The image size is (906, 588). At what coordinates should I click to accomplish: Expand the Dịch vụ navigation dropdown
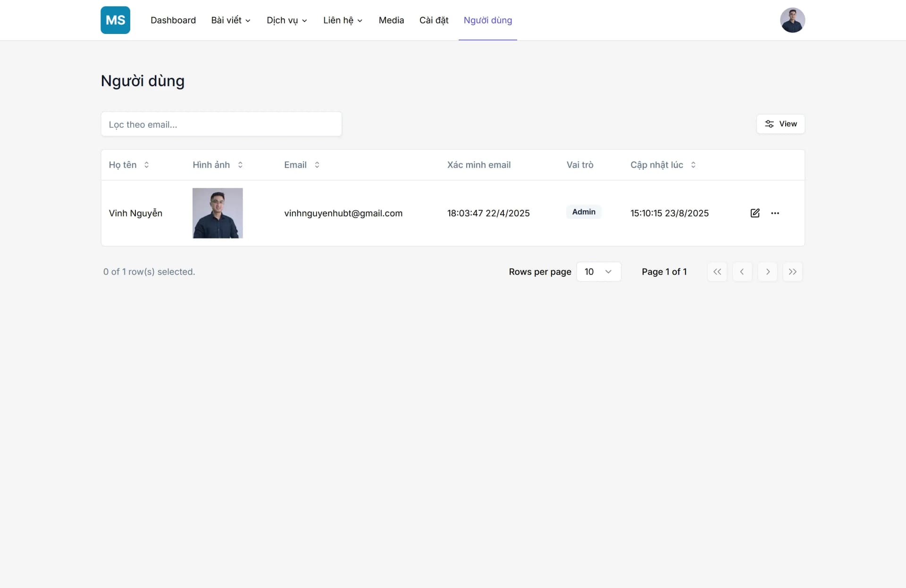(286, 20)
